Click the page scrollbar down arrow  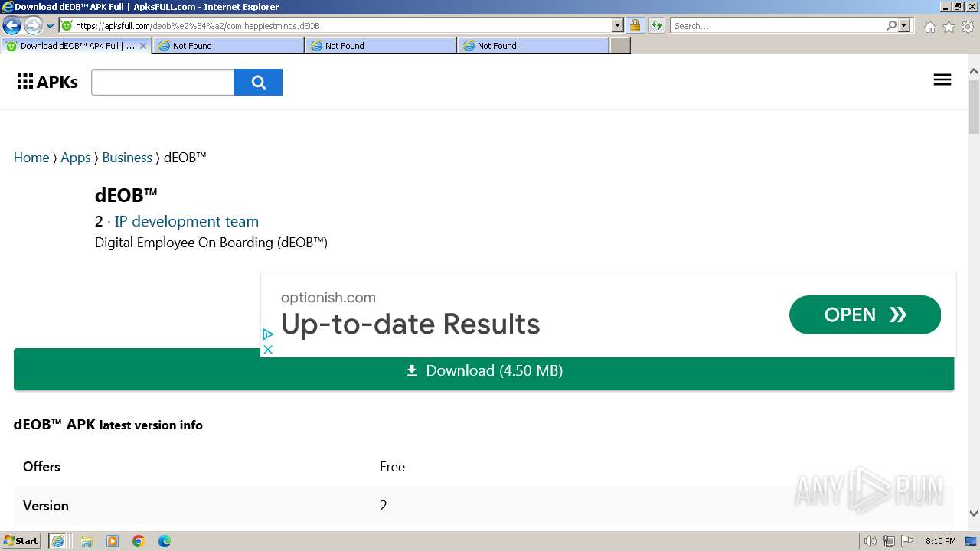click(x=974, y=514)
